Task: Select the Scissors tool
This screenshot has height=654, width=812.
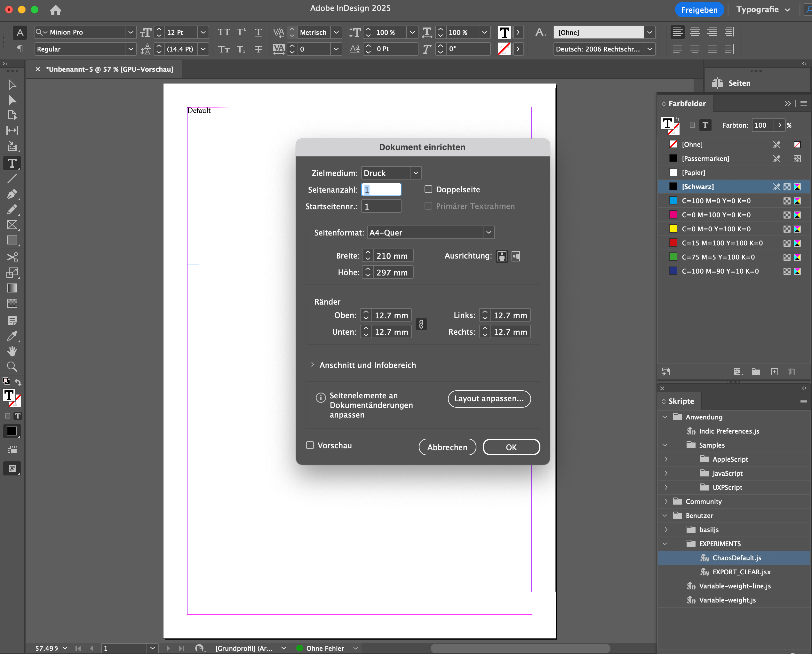Action: pos(12,257)
